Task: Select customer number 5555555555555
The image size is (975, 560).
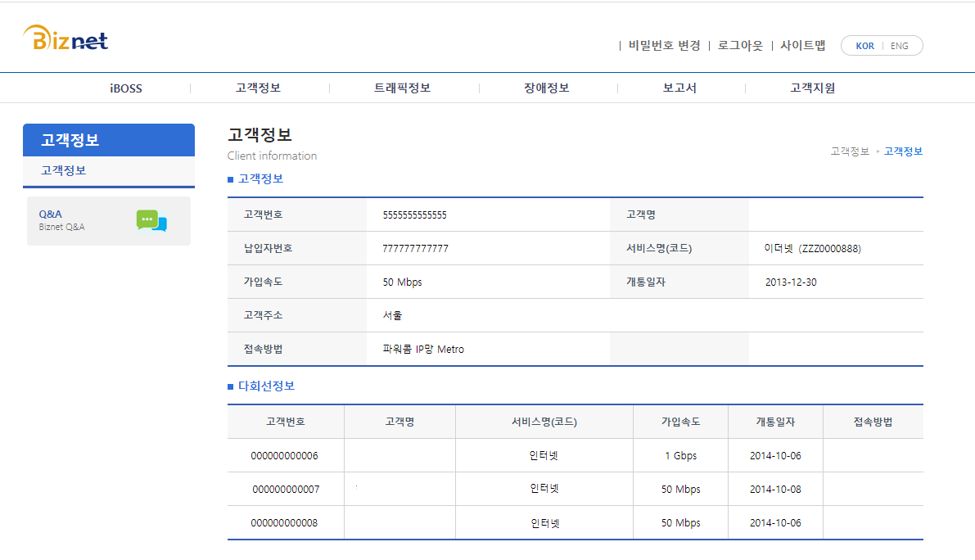Action: pos(415,215)
